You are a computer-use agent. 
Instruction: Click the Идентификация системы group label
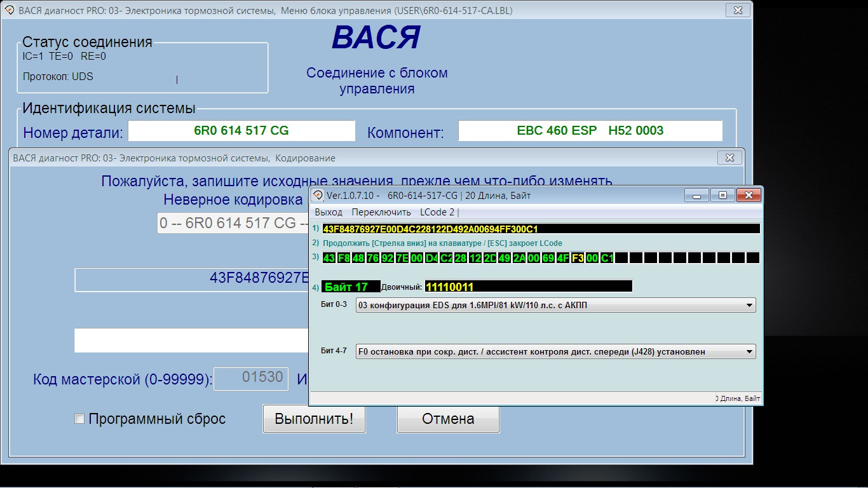[109, 108]
